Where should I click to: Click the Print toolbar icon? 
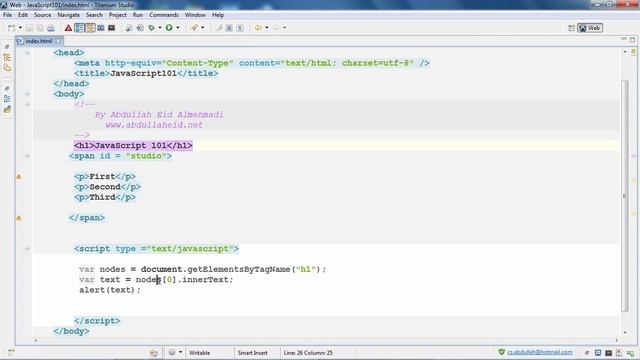[x=51, y=28]
